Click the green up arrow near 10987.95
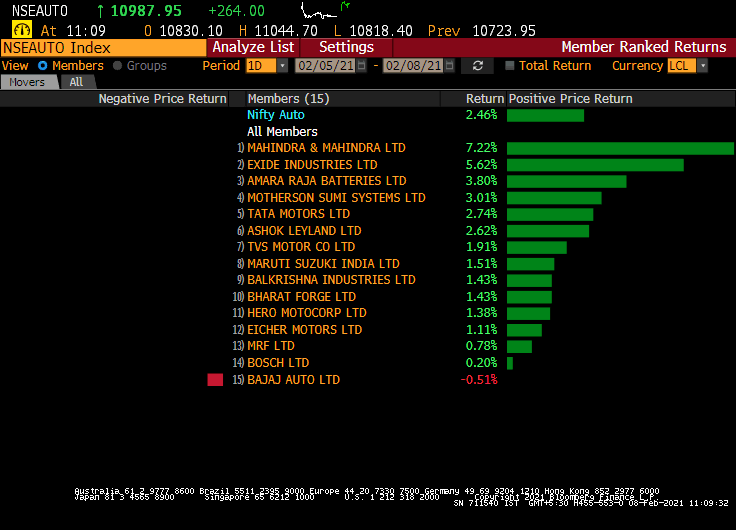The height and width of the screenshot is (530, 736). pyautogui.click(x=101, y=10)
